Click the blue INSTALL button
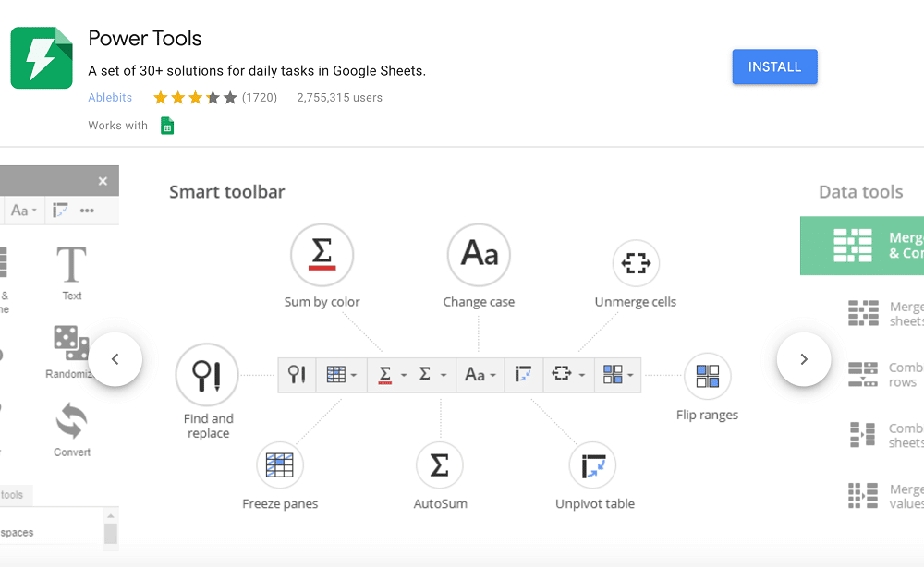This screenshot has height=567, width=924. coord(774,66)
